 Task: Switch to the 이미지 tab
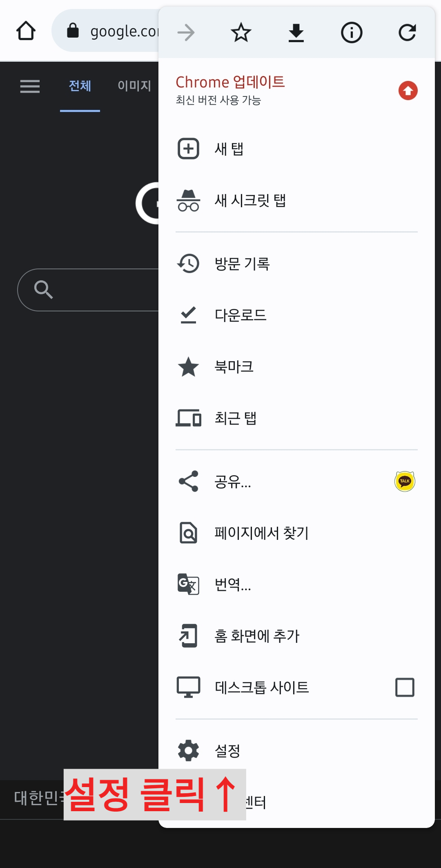[x=134, y=87]
